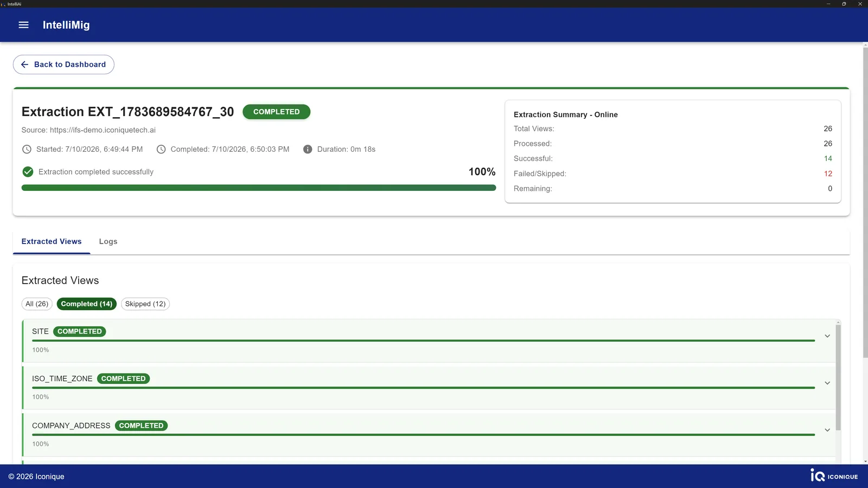The height and width of the screenshot is (488, 868).
Task: Open the hamburger navigation menu
Action: [x=23, y=25]
